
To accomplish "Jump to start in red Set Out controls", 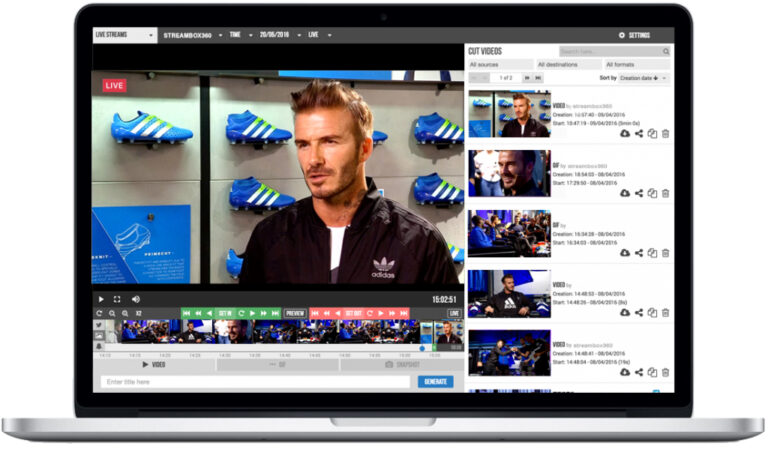I will [315, 313].
